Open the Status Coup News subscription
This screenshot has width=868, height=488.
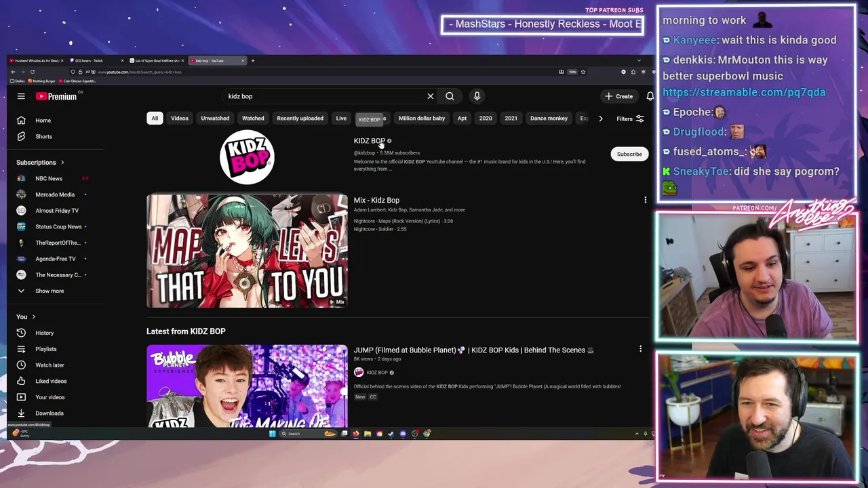point(58,226)
